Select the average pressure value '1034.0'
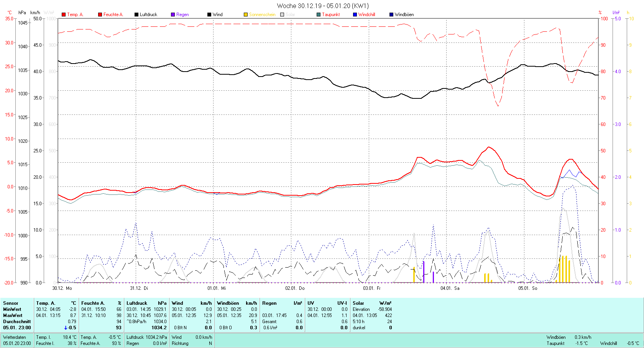 (160, 322)
